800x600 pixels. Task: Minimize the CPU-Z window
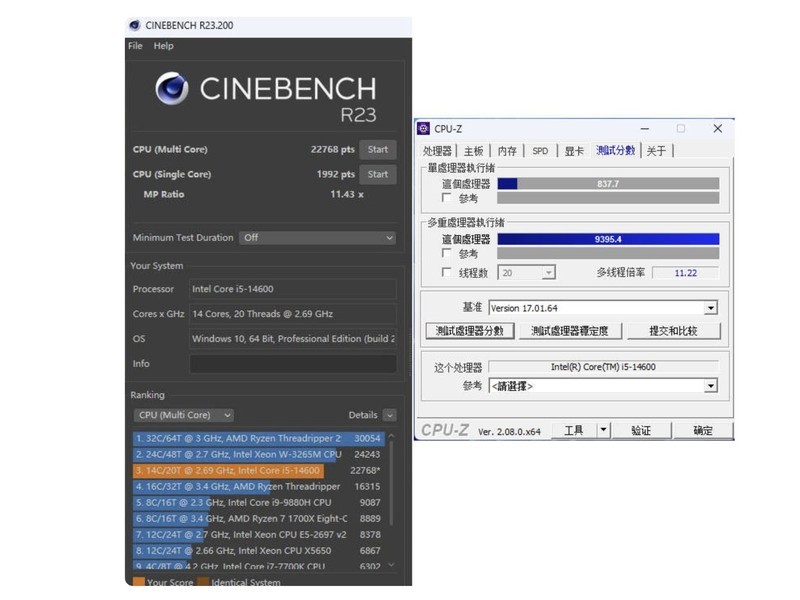645,129
